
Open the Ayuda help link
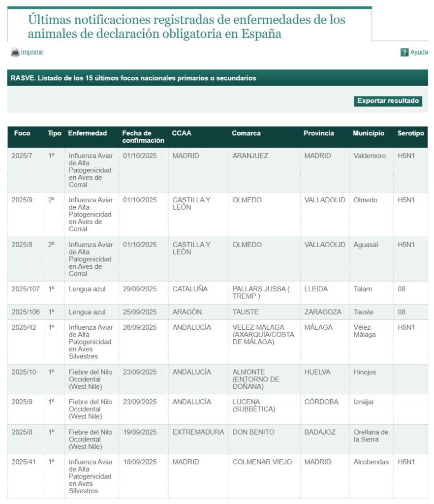pyautogui.click(x=419, y=52)
